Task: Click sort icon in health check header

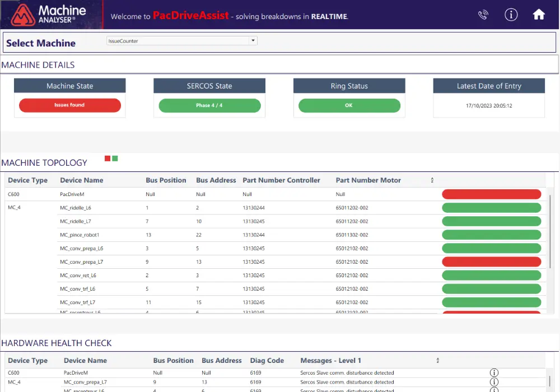Action: (437, 361)
